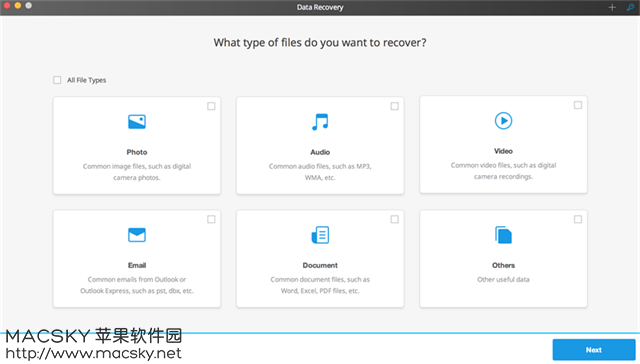Select the Video card title
The height and width of the screenshot is (364, 640).
[503, 151]
